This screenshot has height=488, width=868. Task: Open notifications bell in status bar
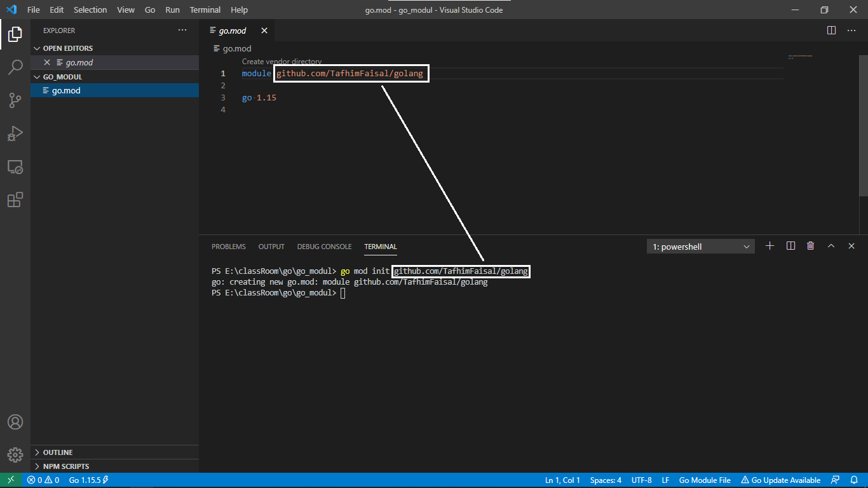click(x=854, y=480)
